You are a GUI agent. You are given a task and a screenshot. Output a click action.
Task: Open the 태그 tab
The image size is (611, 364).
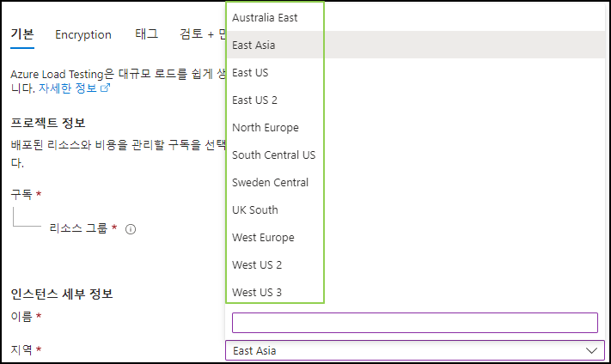pyautogui.click(x=146, y=33)
